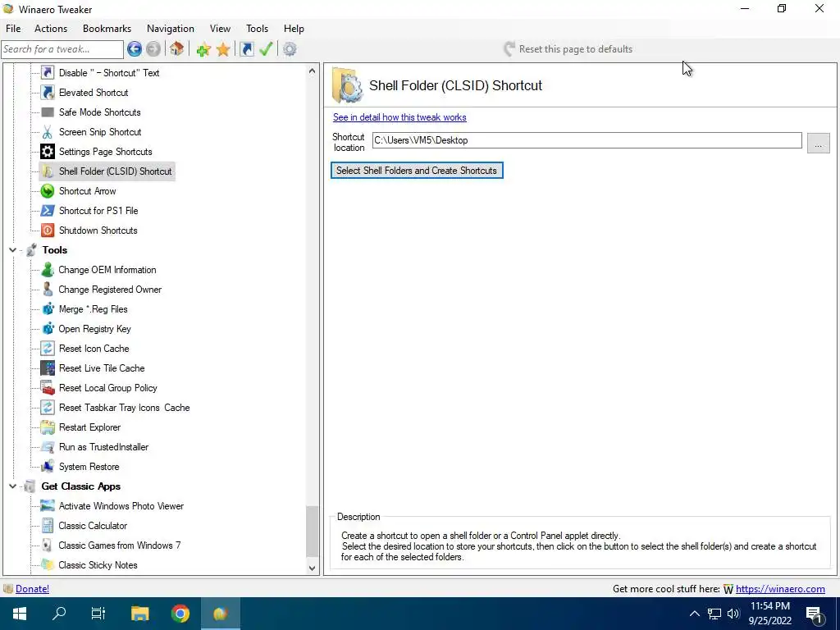Click the icon beside Change Registered Owner
The height and width of the screenshot is (630, 840).
click(x=48, y=290)
